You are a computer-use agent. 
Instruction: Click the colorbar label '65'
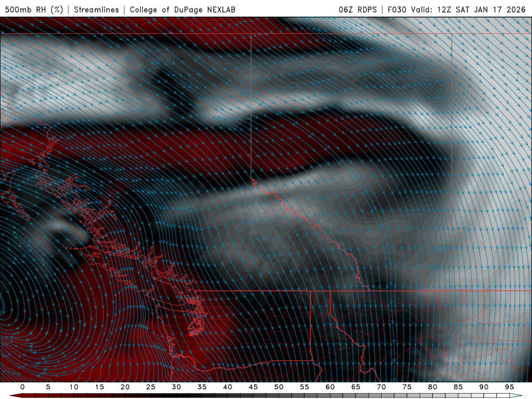[x=356, y=387]
